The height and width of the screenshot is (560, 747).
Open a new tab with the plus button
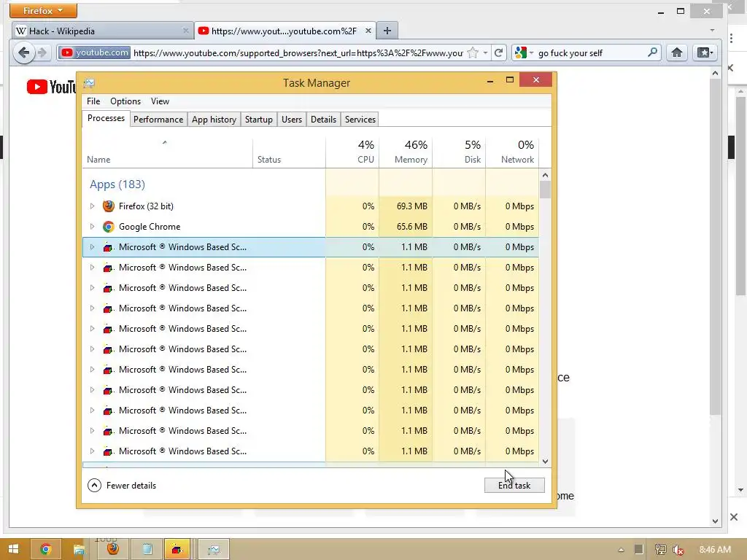pos(387,31)
